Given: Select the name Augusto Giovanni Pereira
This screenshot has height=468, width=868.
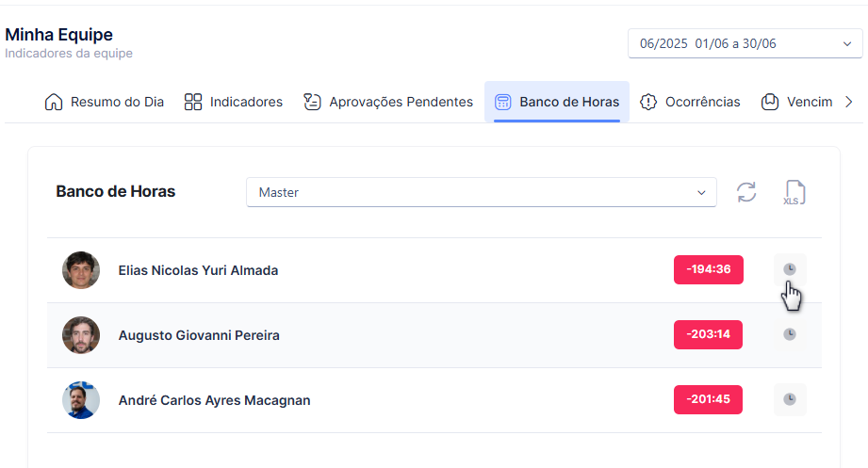Looking at the screenshot, I should click(x=199, y=335).
